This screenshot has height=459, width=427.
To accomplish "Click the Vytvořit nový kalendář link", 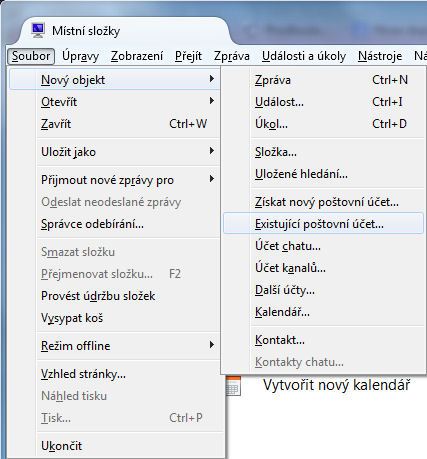I will pyautogui.click(x=336, y=385).
